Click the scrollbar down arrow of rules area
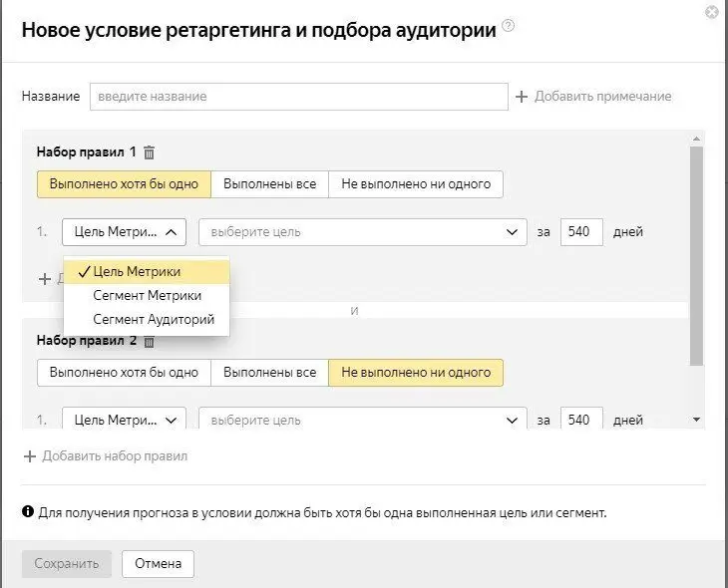This screenshot has height=588, width=728. point(696,420)
